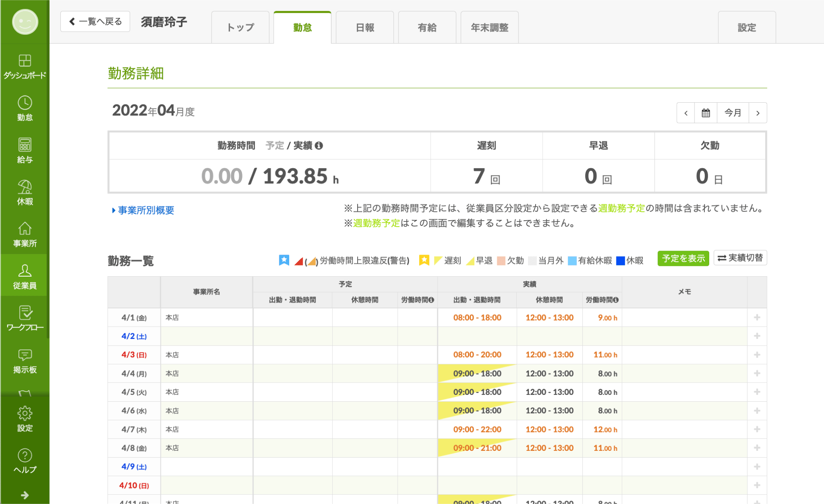Click the smiley logo at sidebar top

point(25,22)
